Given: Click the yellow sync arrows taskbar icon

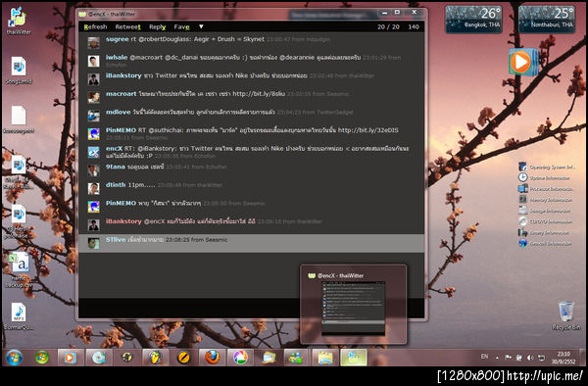Looking at the screenshot, I should [x=126, y=358].
